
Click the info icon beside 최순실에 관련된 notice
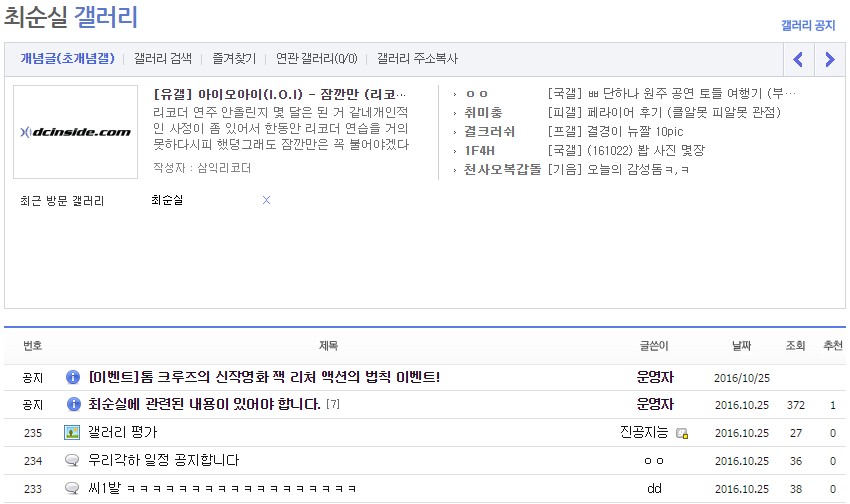72,405
